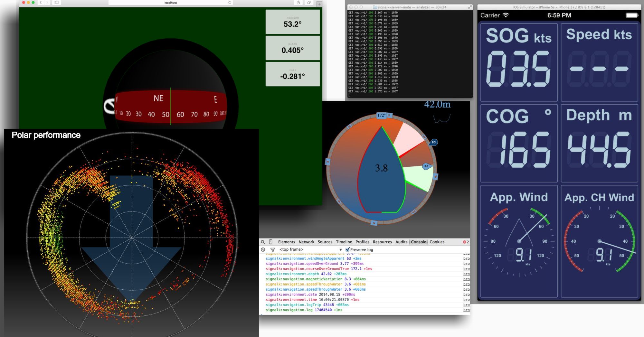Switch to the Network tab
Image resolution: width=644 pixels, height=337 pixels.
point(306,242)
